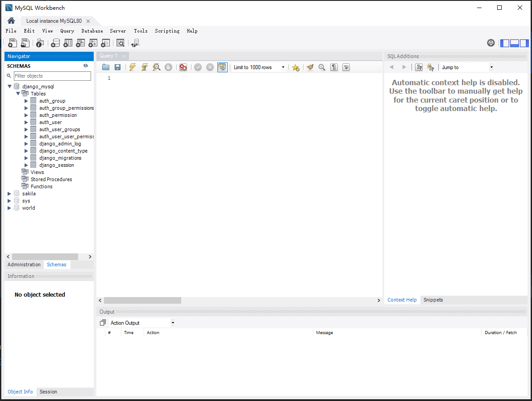Create a new table icon

click(x=68, y=43)
